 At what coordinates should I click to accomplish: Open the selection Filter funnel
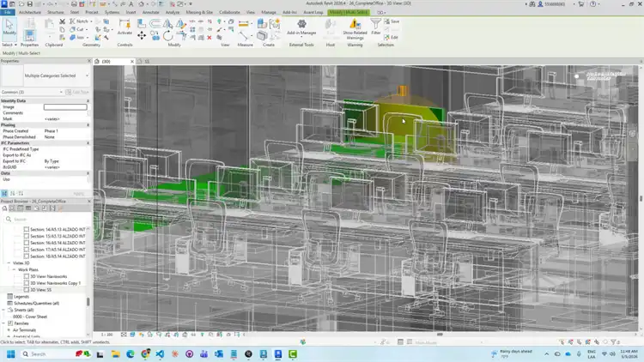click(375, 27)
